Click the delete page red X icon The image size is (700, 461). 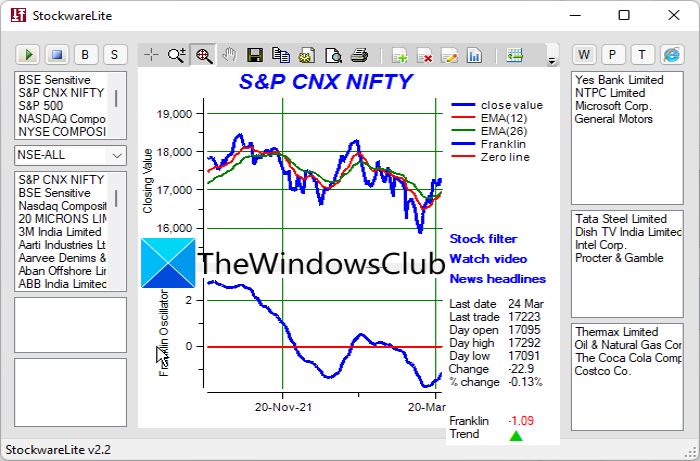coord(425,55)
